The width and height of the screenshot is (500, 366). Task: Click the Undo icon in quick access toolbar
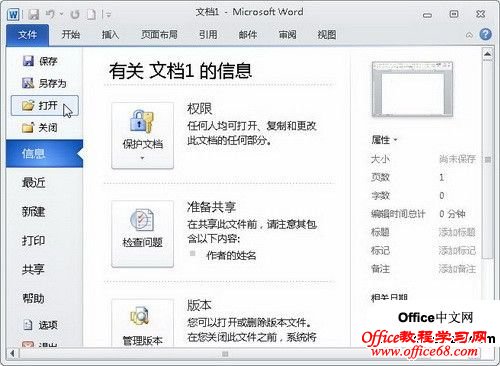[x=50, y=14]
